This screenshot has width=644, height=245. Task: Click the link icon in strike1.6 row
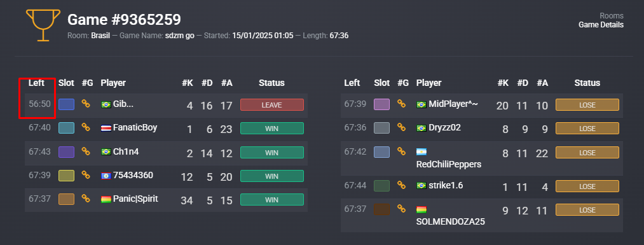tap(401, 185)
